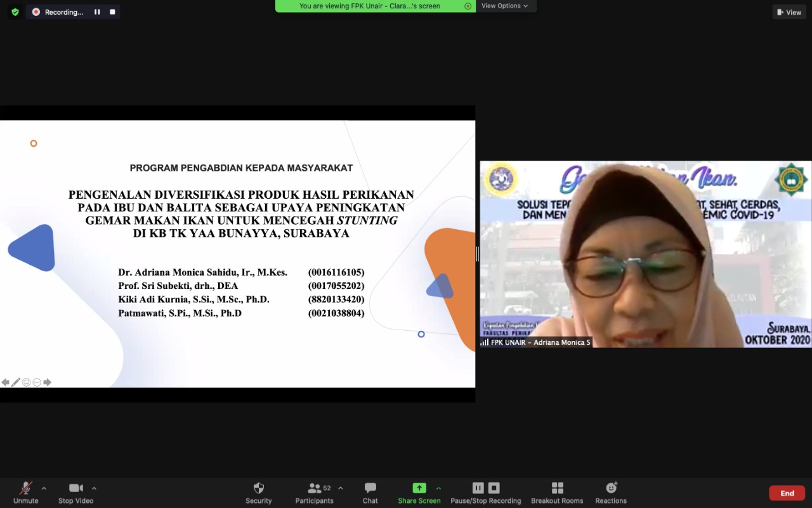Open the View layout button
The image size is (812, 508).
(789, 12)
